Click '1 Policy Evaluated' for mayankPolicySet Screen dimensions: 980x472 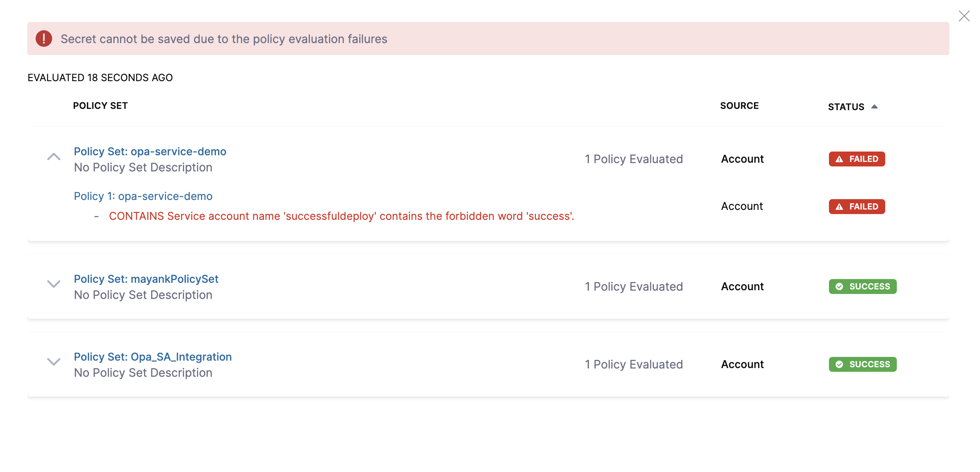634,287
